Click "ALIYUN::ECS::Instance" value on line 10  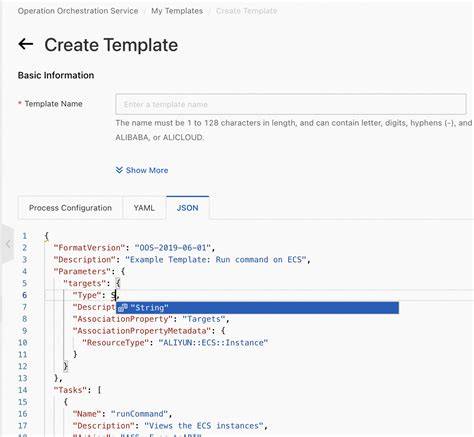pyautogui.click(x=213, y=343)
